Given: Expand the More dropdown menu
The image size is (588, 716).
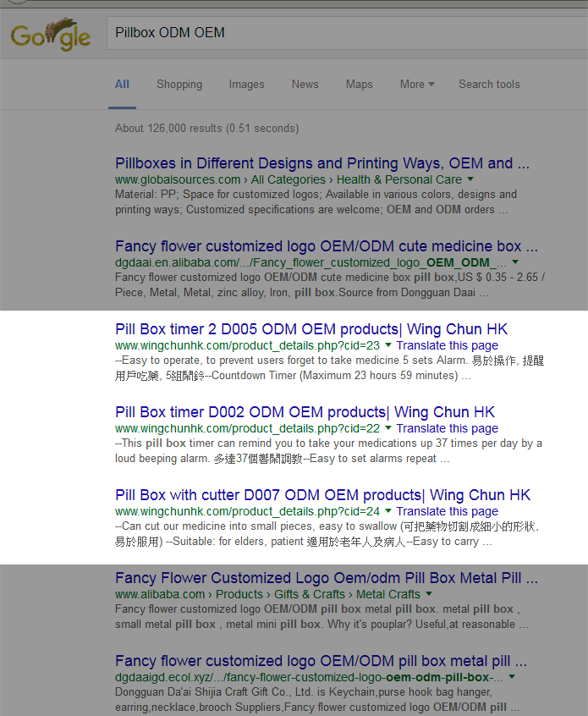Looking at the screenshot, I should click(416, 85).
